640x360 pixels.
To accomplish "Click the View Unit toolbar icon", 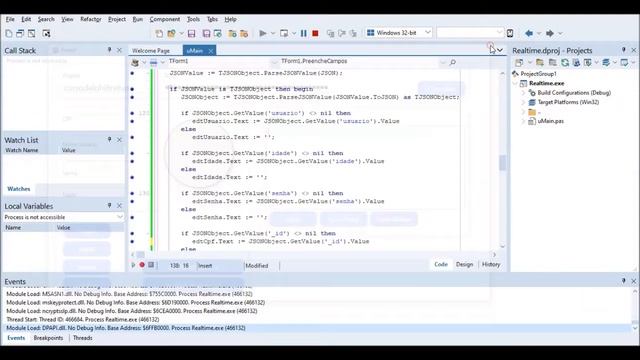I will pos(20,33).
